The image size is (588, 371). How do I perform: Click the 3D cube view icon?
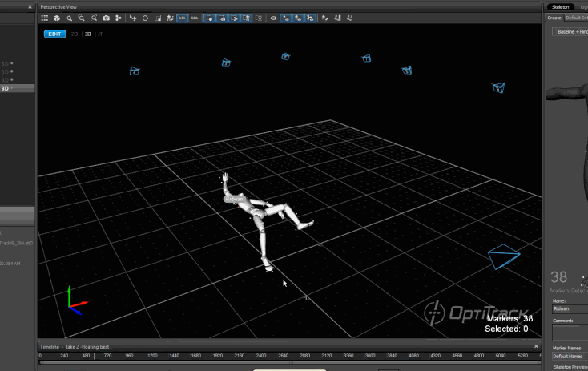click(57, 18)
